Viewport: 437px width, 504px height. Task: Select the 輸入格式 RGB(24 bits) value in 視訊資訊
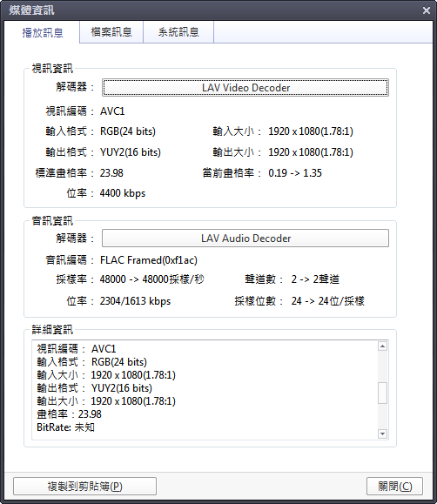pos(128,131)
